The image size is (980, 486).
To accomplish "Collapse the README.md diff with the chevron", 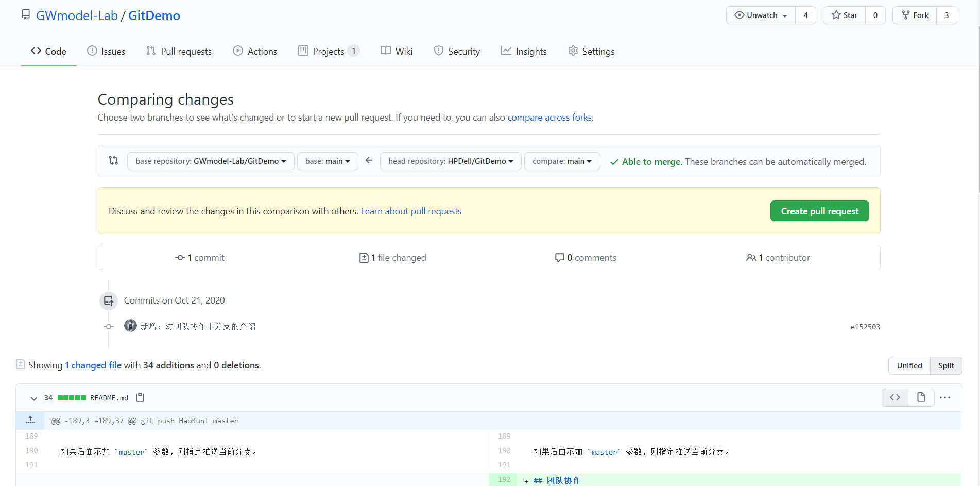I will [x=34, y=398].
